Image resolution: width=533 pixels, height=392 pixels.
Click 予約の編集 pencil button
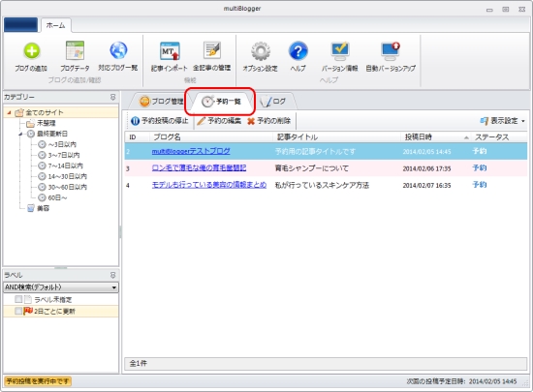pos(219,121)
